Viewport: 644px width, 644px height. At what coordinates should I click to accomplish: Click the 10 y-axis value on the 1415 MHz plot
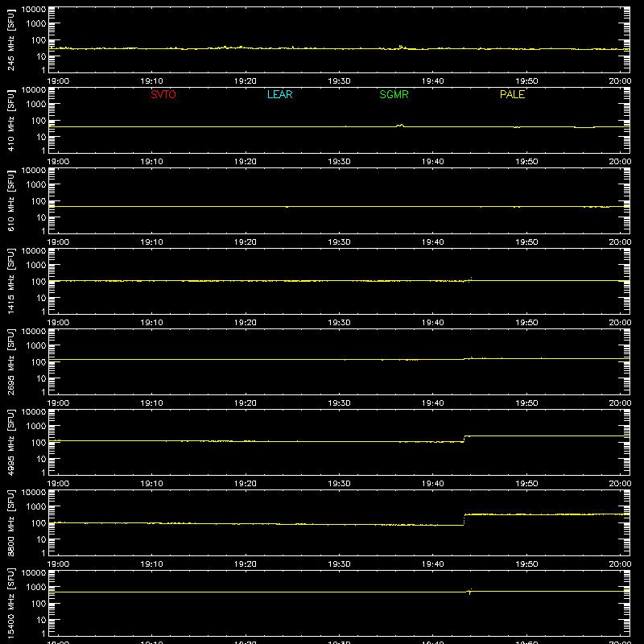[x=41, y=298]
